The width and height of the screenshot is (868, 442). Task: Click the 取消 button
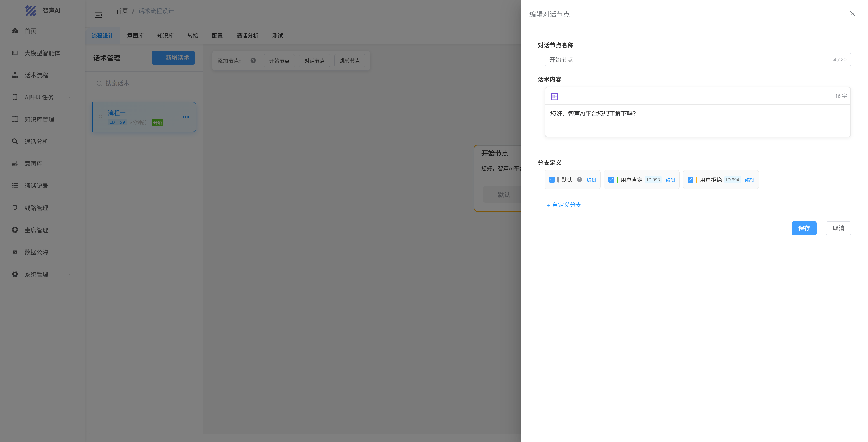tap(838, 228)
